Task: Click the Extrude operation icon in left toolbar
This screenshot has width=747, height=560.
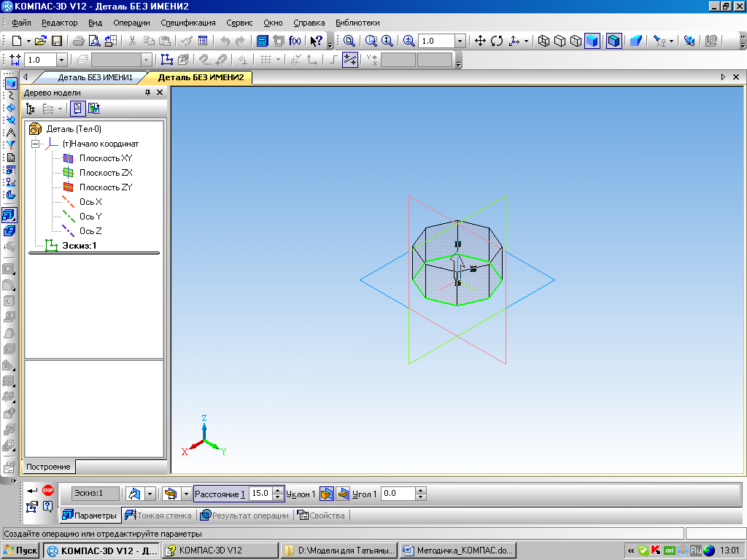Action: pos(9,215)
